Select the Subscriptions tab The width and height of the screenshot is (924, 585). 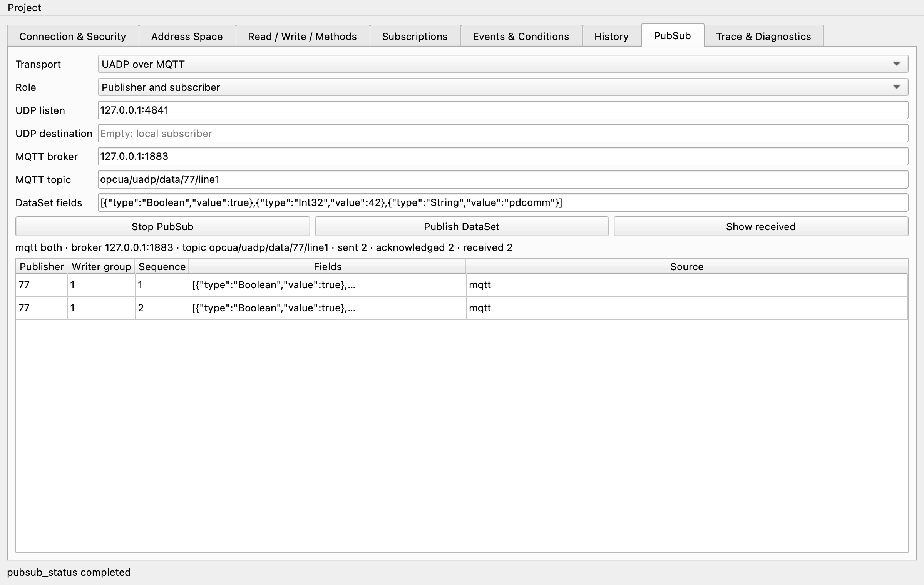(415, 37)
